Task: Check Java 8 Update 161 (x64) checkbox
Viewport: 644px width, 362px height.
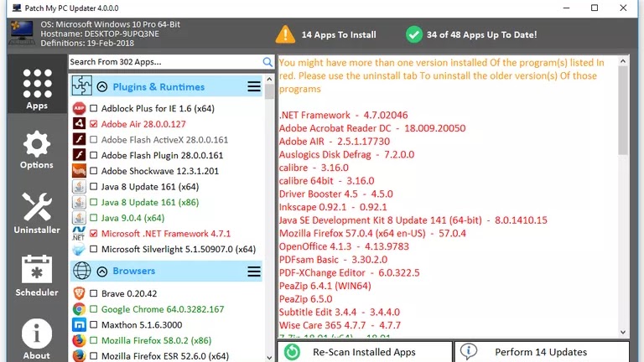Action: tap(94, 186)
